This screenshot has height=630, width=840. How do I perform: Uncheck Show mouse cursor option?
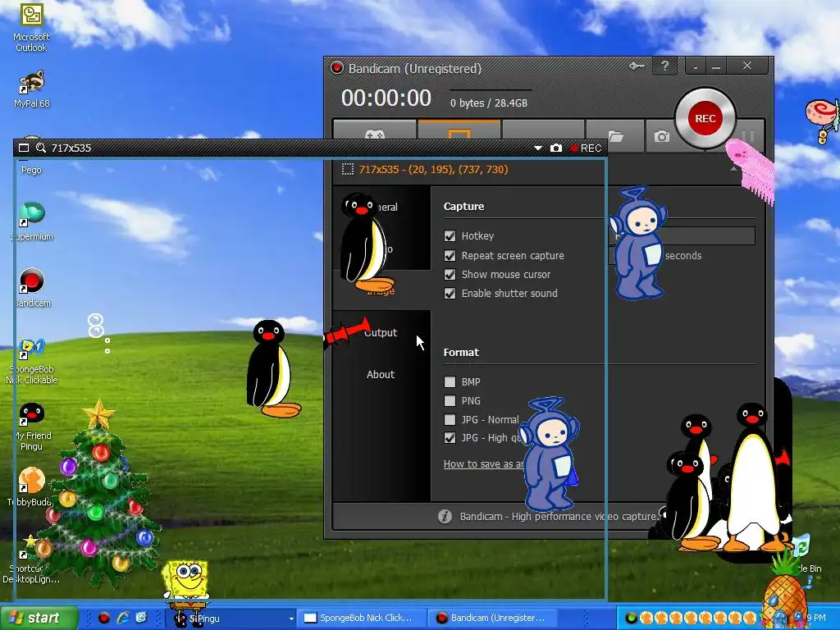(450, 274)
